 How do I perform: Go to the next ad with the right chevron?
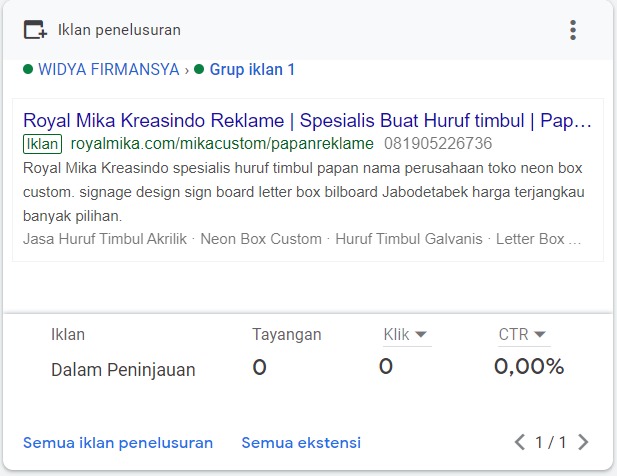(x=583, y=442)
